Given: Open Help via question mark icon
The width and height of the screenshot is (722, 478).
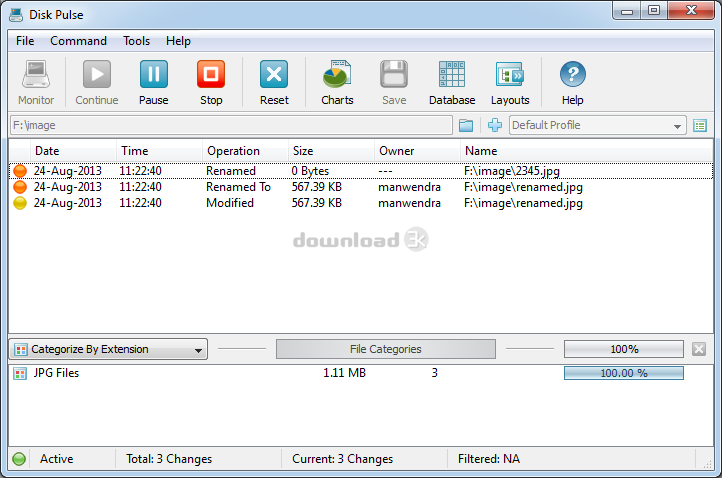Looking at the screenshot, I should coord(572,76).
